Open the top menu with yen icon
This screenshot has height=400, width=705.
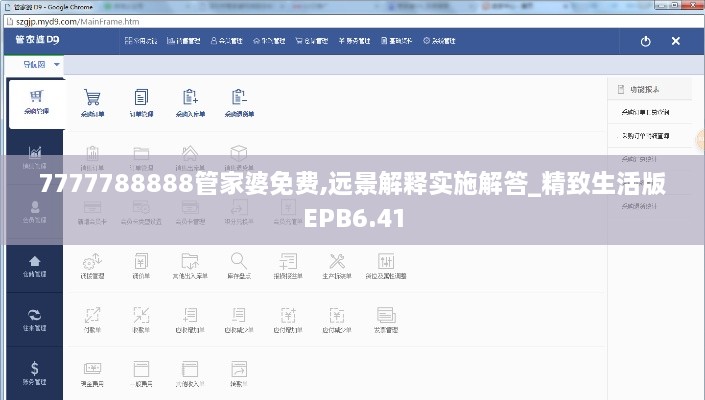(x=354, y=41)
